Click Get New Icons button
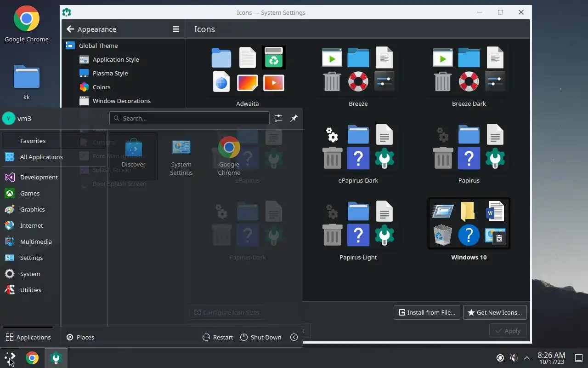Screen dimensions: 588x368 (x=495, y=312)
